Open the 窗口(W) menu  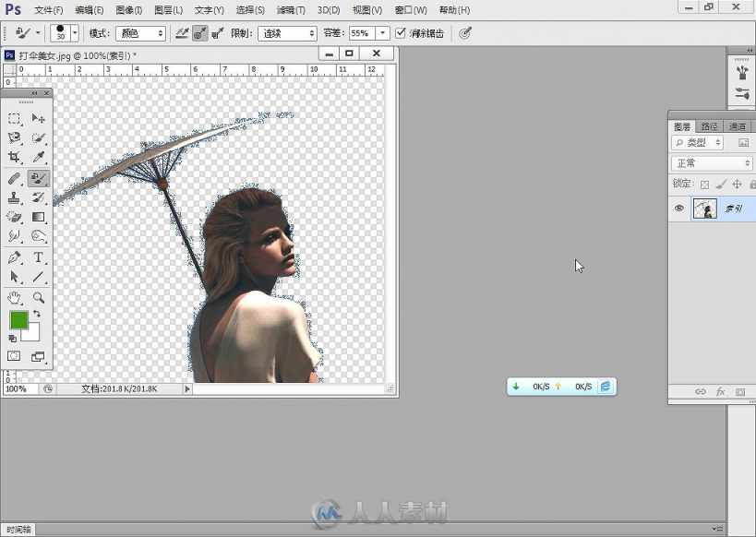(411, 9)
